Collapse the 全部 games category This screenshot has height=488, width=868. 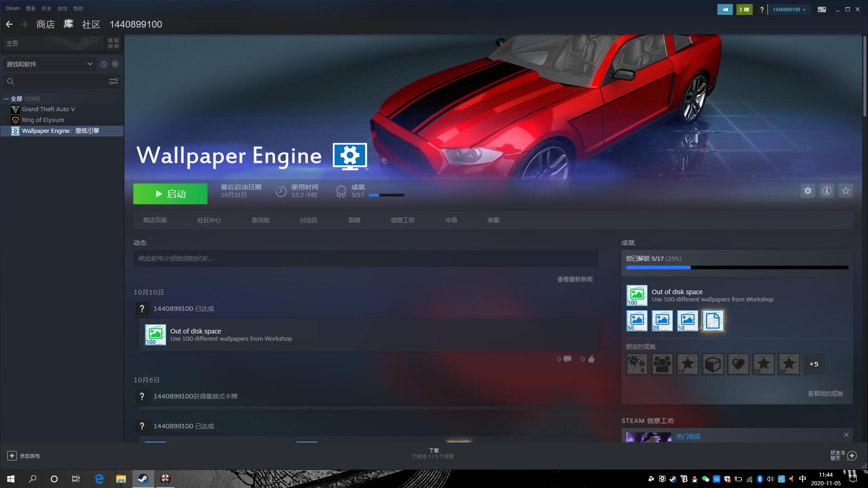(6, 99)
